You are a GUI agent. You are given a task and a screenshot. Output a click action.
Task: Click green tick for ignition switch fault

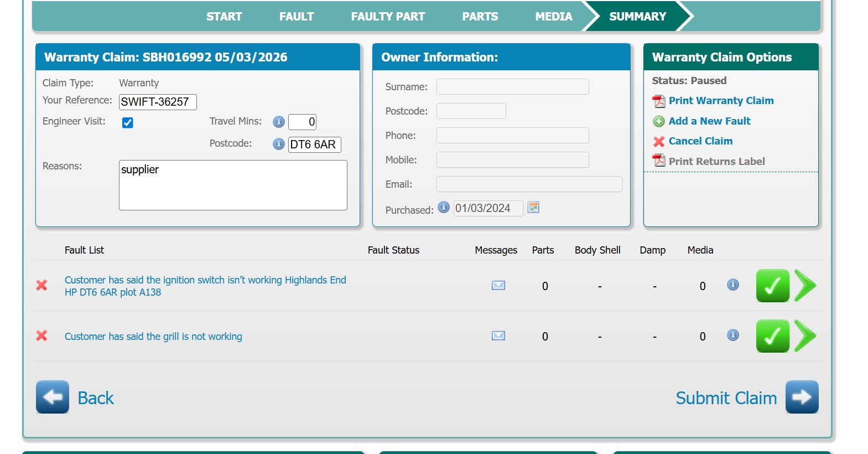tap(772, 286)
